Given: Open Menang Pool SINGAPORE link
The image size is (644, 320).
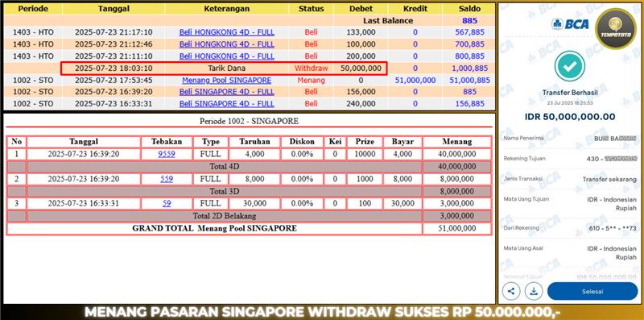Looking at the screenshot, I should pyautogui.click(x=227, y=81).
